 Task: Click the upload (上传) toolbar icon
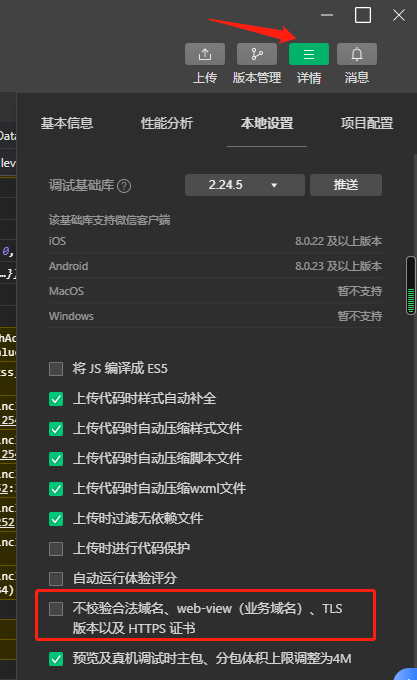coord(205,54)
